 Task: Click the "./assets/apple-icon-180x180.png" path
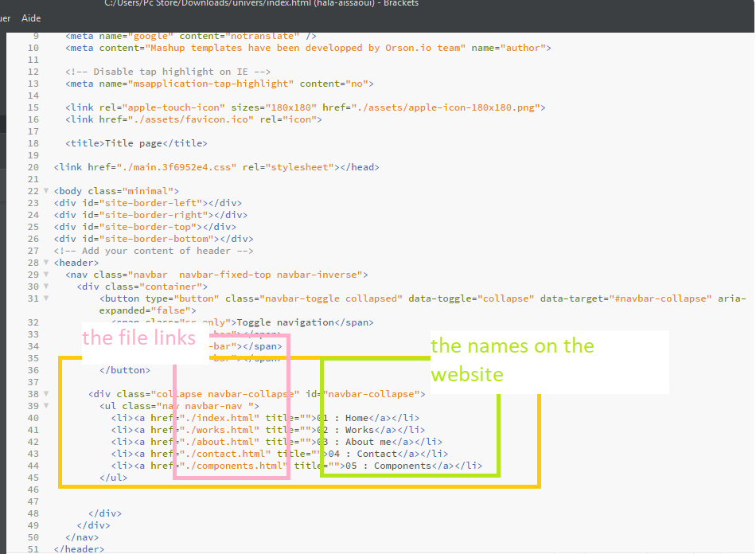[446, 107]
